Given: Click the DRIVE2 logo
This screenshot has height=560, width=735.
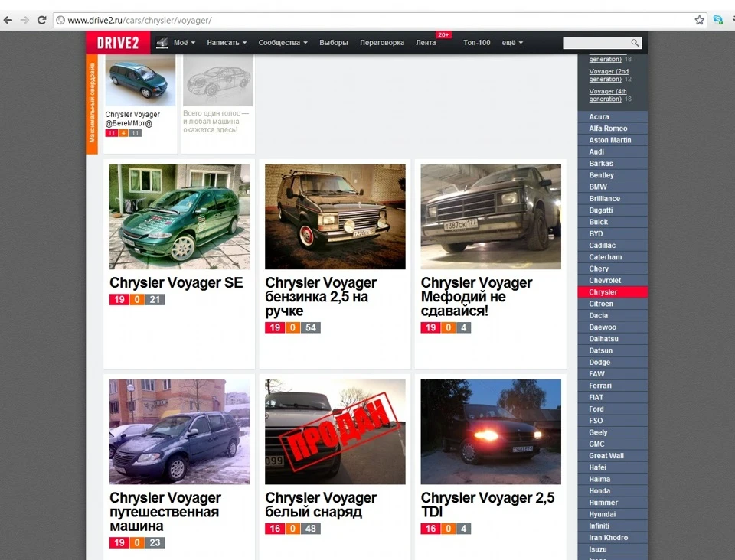Looking at the screenshot, I should (118, 43).
